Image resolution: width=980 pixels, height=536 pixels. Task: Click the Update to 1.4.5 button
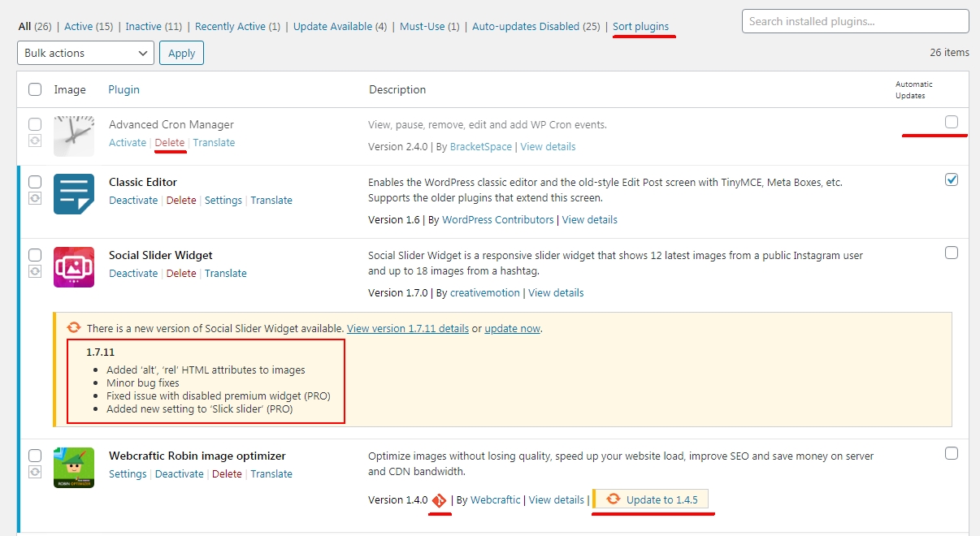tap(653, 499)
